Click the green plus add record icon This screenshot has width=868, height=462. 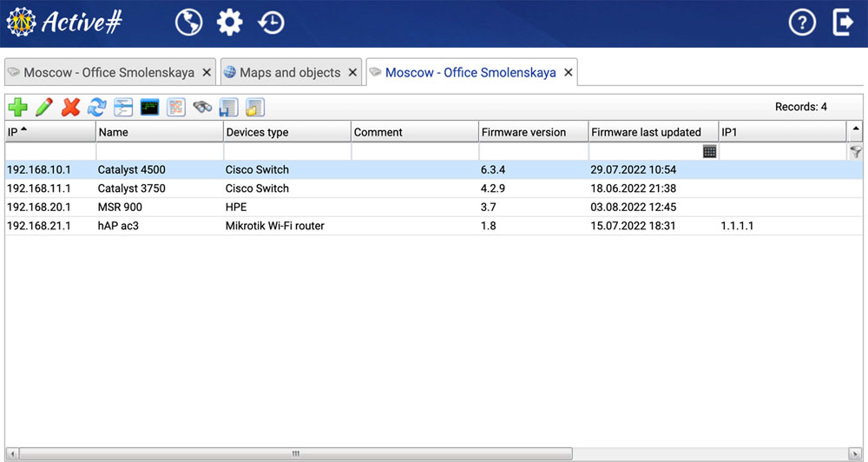click(x=17, y=108)
